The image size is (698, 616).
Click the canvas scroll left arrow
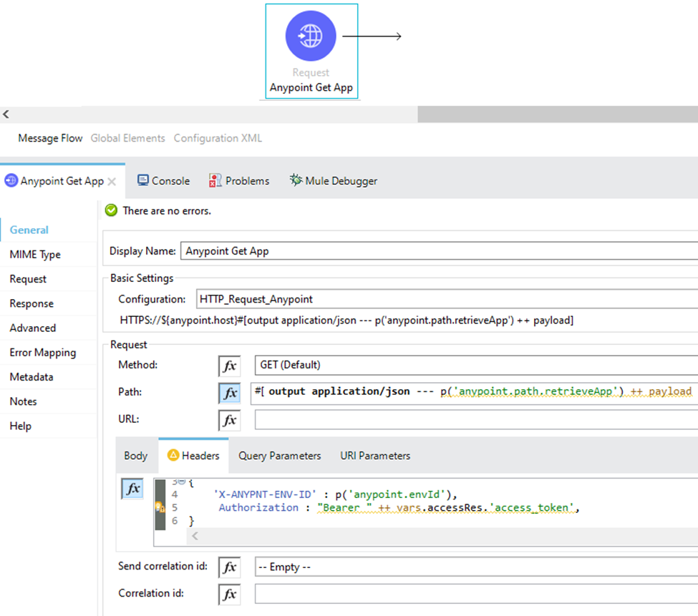[x=6, y=114]
